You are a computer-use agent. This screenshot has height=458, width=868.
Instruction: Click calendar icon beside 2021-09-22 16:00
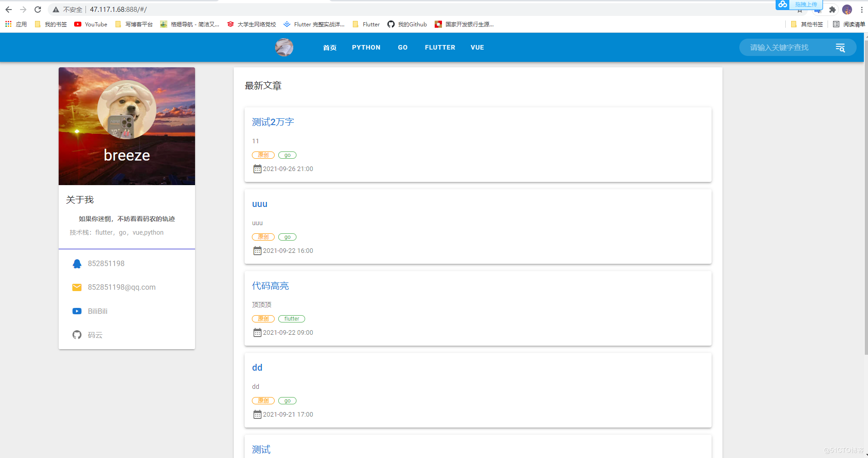tap(257, 251)
